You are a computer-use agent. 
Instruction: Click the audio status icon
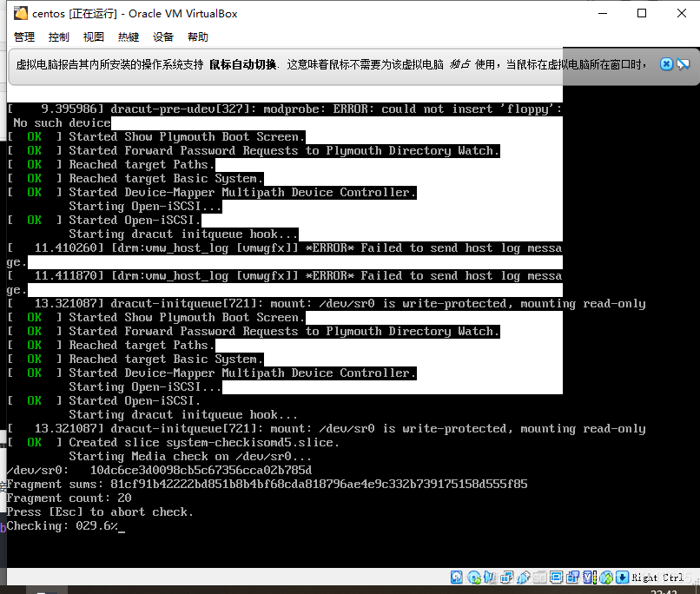[x=490, y=577]
